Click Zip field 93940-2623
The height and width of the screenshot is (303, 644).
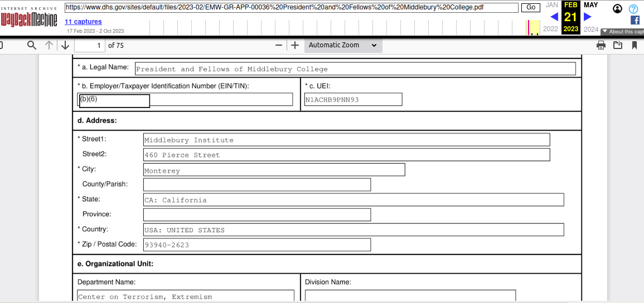(257, 245)
